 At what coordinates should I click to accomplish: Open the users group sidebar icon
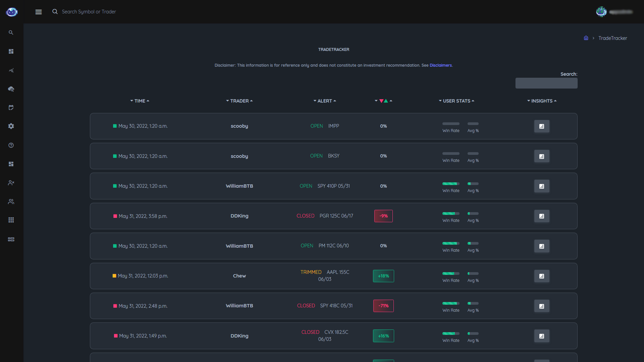[11, 201]
